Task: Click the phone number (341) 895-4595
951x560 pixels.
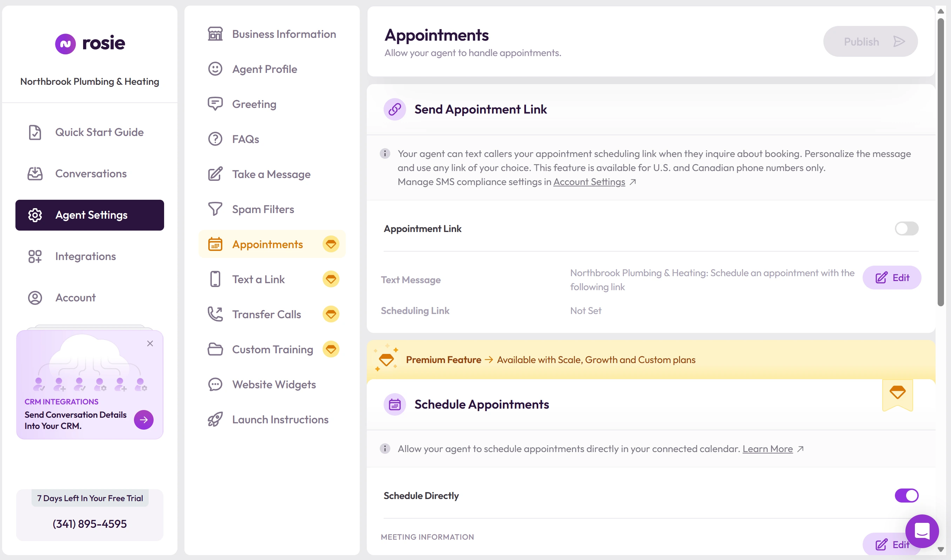Action: tap(89, 524)
